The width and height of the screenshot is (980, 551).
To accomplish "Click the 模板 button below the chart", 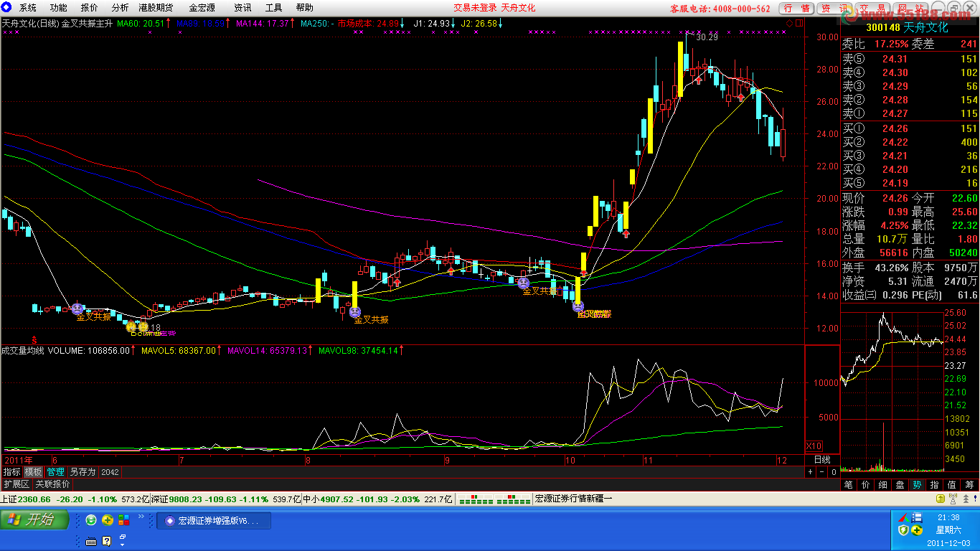I will tap(34, 472).
